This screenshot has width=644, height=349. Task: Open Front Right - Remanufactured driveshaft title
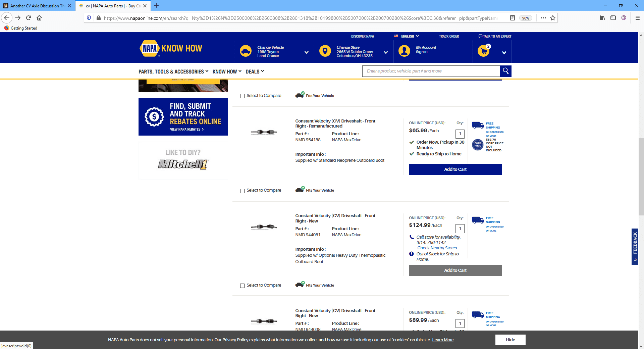pos(335,123)
